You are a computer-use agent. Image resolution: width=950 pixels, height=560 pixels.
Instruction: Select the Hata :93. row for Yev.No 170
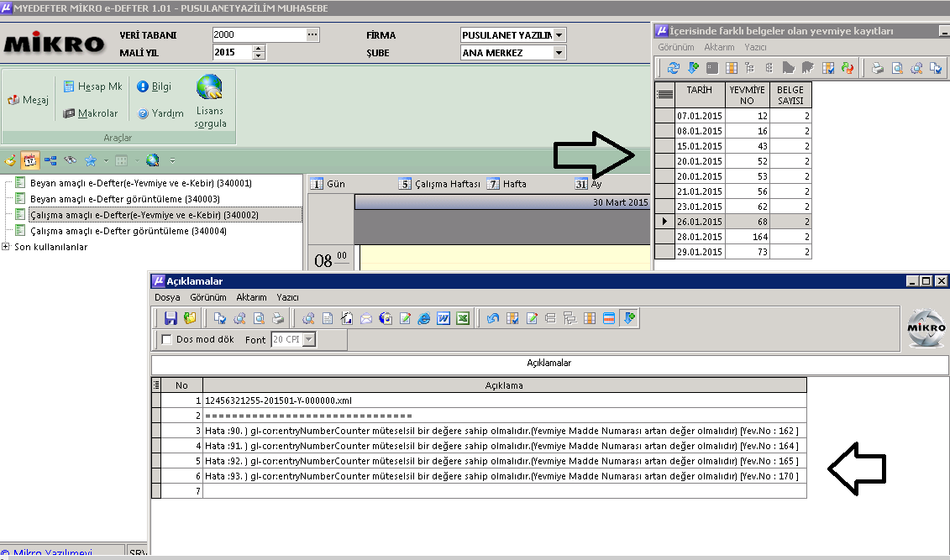(x=480, y=476)
